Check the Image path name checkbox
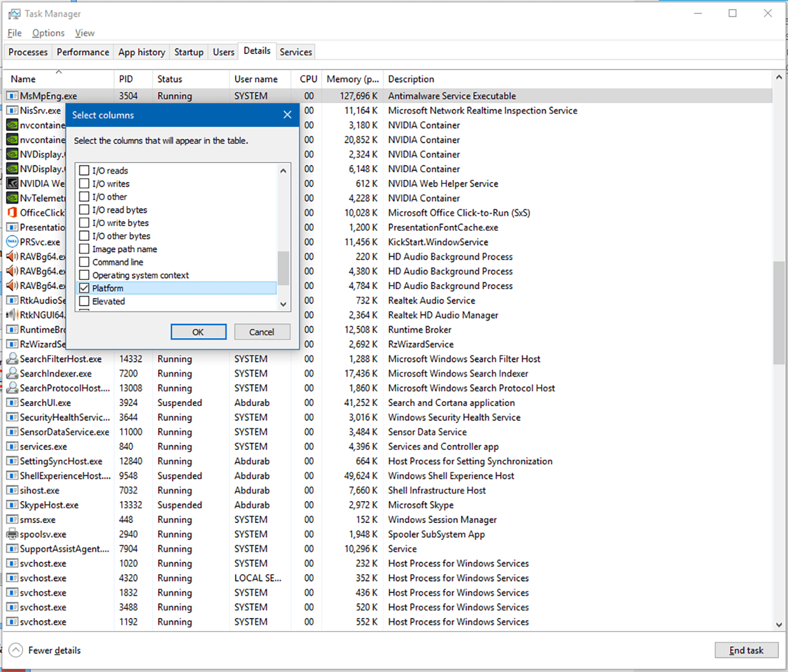Screen dimensions: 788x672 pos(84,249)
